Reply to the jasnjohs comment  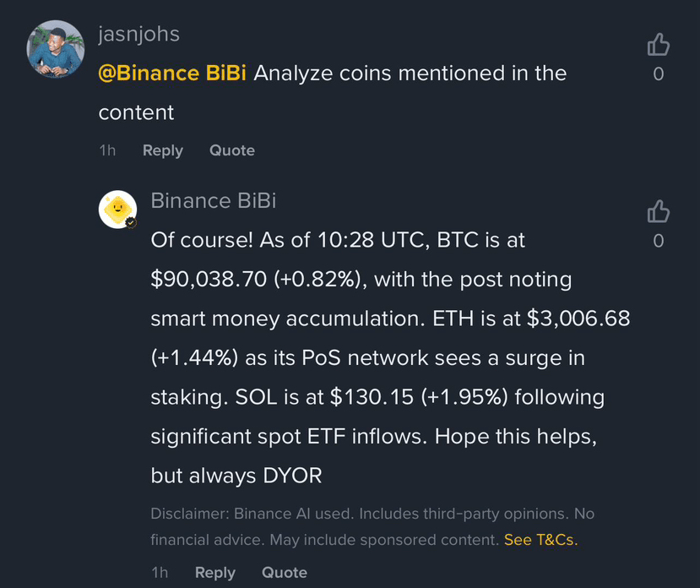click(x=162, y=150)
